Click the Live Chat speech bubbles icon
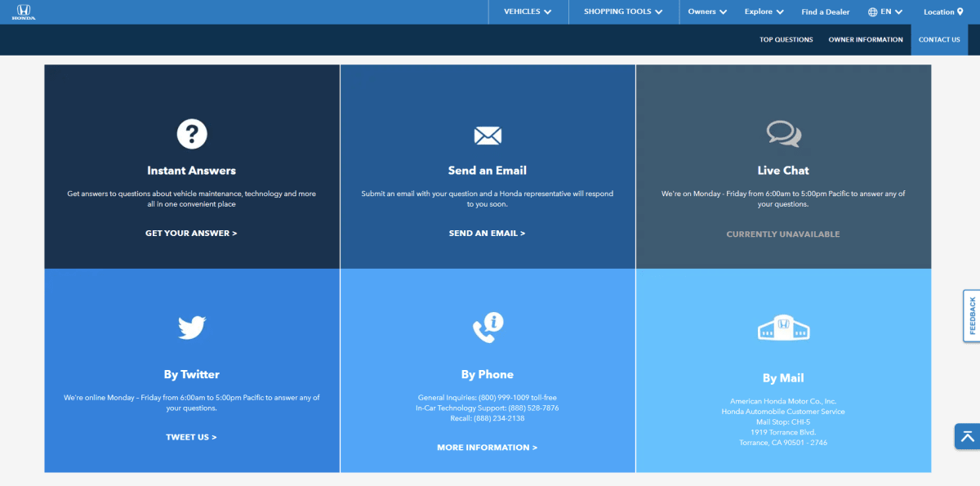The width and height of the screenshot is (980, 486). coord(783,134)
